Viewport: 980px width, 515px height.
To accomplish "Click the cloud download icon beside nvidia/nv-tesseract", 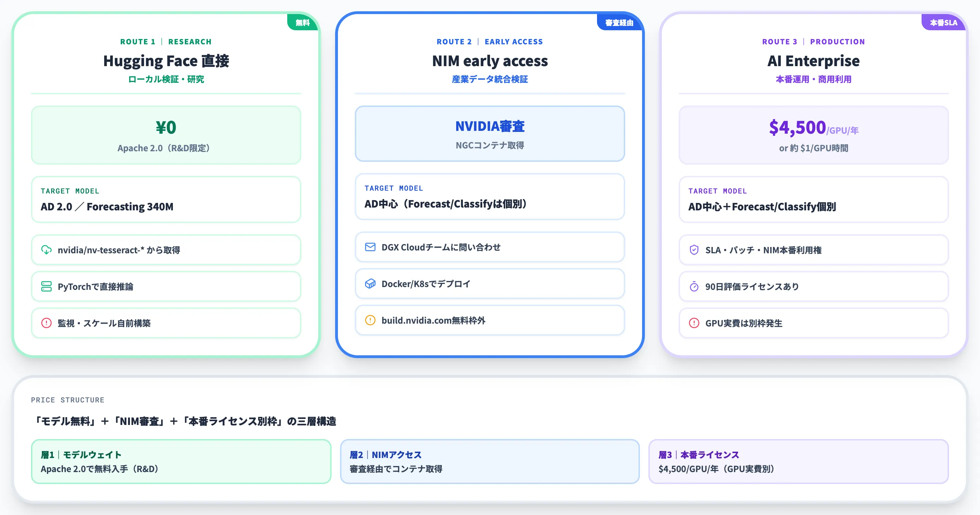I will [46, 250].
